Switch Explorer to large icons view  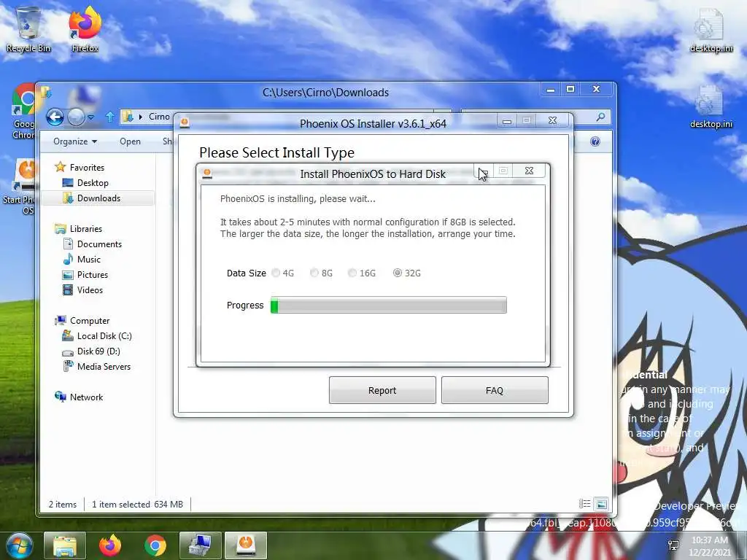tap(602, 504)
